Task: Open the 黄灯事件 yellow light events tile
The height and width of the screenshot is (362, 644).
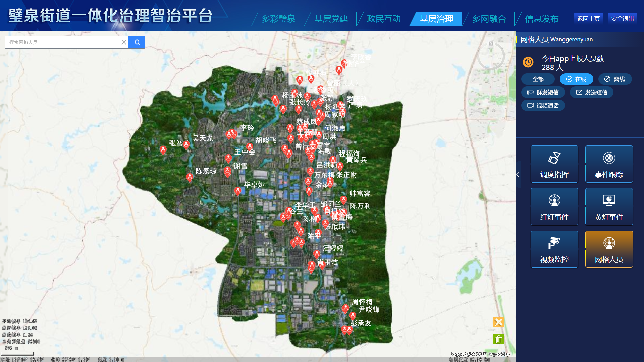Action: click(x=609, y=206)
